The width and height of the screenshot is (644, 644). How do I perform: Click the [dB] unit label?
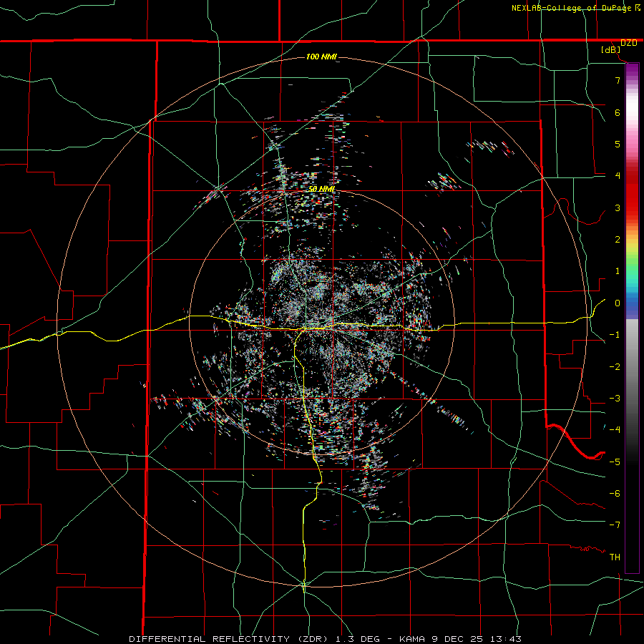pos(611,50)
